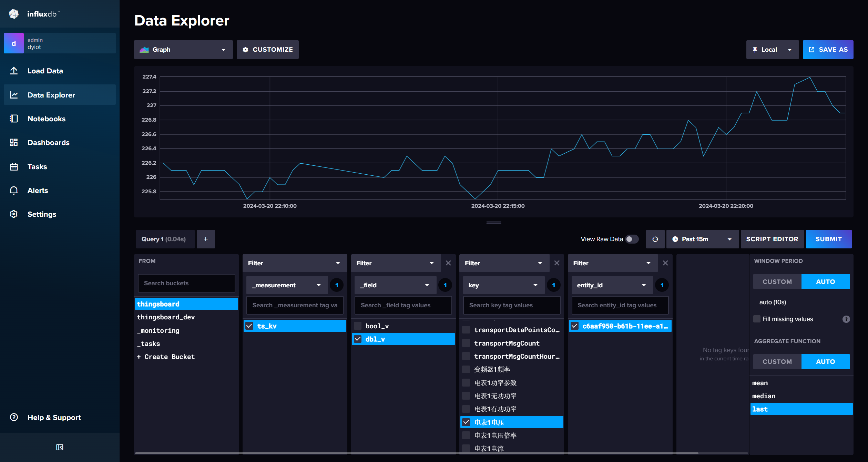
Task: Click the Alerts bell icon
Action: tap(14, 191)
